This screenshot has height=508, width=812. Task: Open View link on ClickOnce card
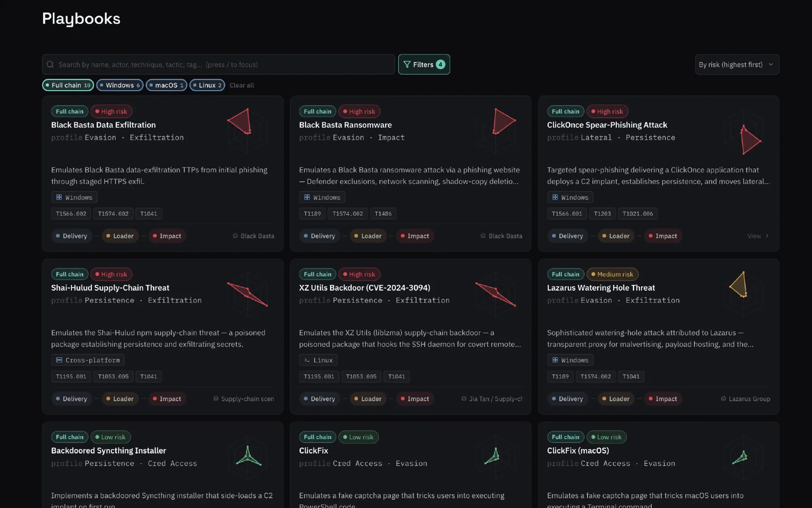[758, 236]
